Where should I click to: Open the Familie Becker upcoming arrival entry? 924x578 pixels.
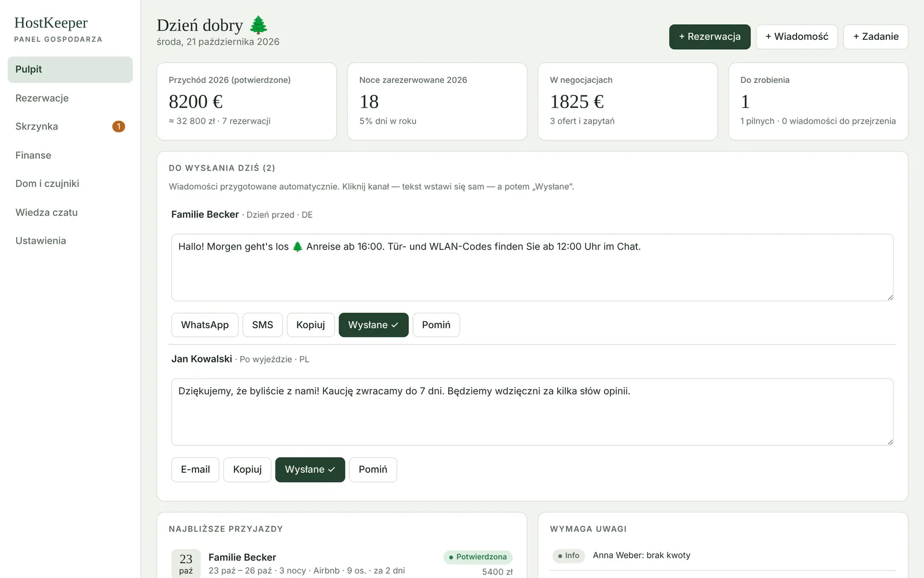tap(342, 564)
